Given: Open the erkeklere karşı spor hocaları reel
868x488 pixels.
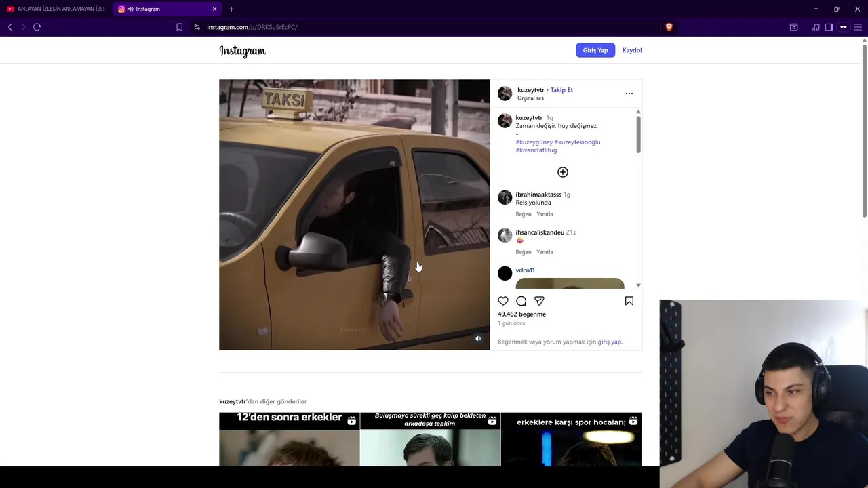Looking at the screenshot, I should tap(571, 439).
